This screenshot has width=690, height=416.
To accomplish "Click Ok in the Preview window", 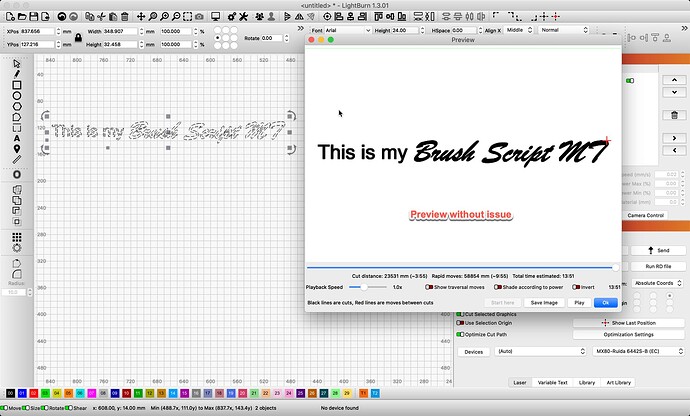I will tap(606, 303).
